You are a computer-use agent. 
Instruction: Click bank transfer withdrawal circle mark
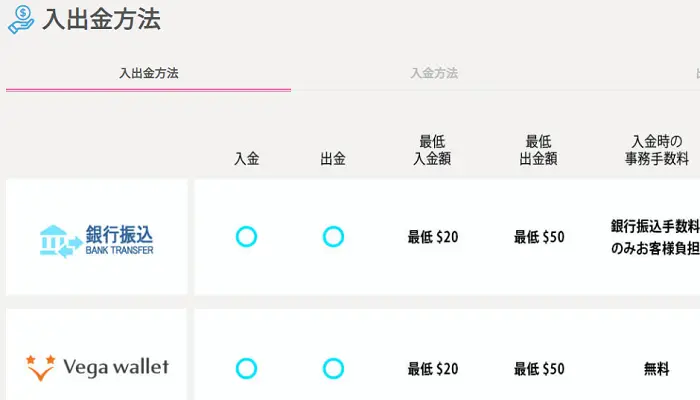coord(333,237)
